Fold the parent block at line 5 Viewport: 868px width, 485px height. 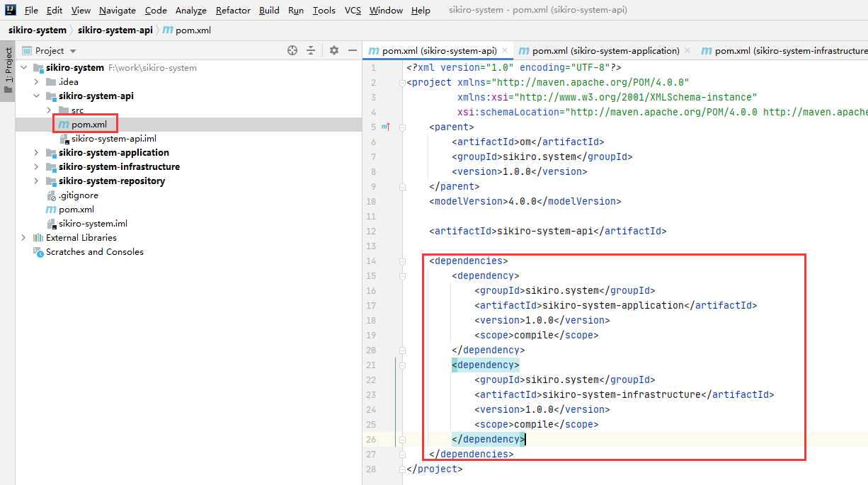[402, 127]
